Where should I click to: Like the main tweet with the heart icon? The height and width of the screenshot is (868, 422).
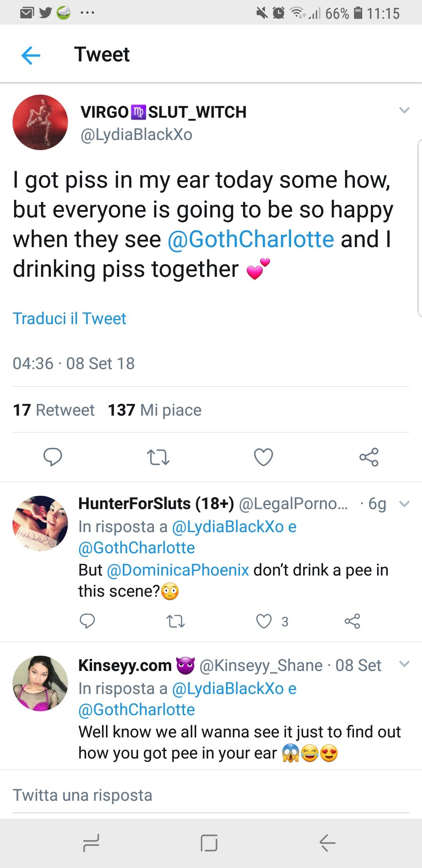pyautogui.click(x=263, y=457)
